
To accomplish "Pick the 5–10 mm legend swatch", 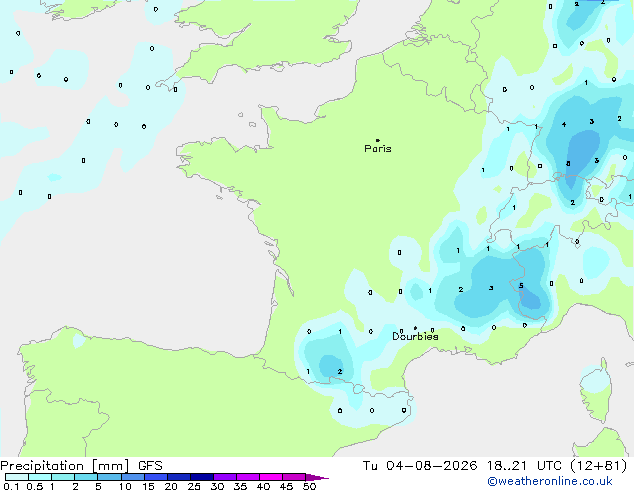I will [x=109, y=477].
